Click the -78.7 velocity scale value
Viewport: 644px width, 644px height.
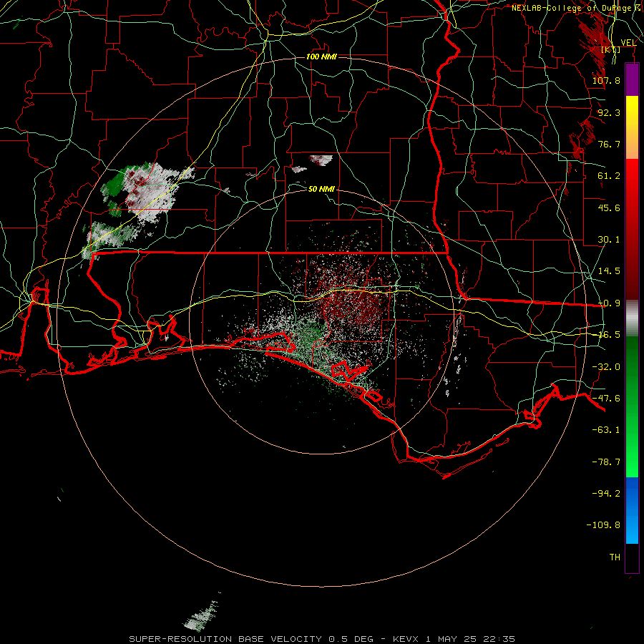606,462
